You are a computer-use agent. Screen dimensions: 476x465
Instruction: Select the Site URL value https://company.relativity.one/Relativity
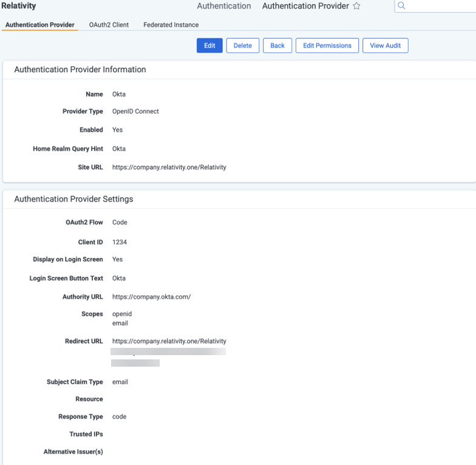[169, 168]
